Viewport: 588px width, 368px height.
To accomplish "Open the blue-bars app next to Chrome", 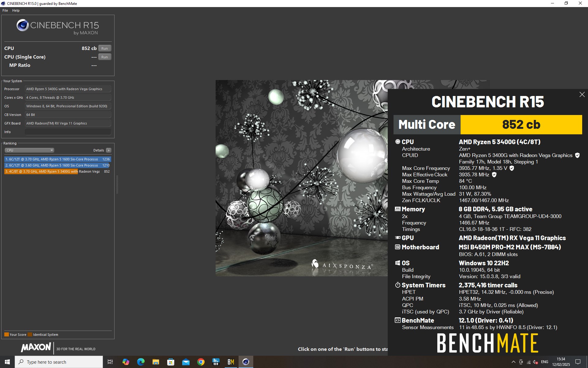I will coord(216,362).
